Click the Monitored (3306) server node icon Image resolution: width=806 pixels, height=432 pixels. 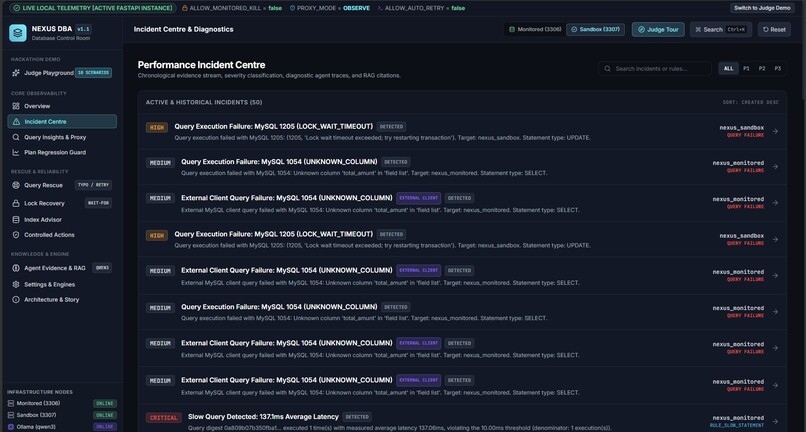[11, 404]
